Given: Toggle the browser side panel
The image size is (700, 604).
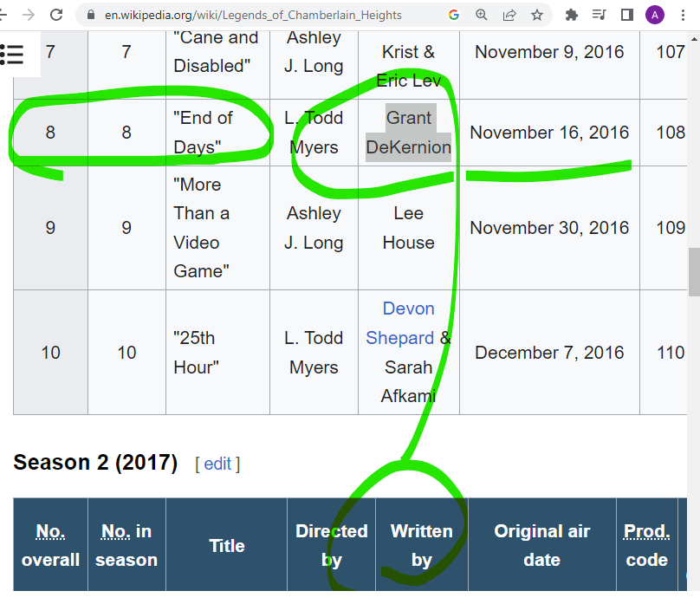Looking at the screenshot, I should pos(626,15).
